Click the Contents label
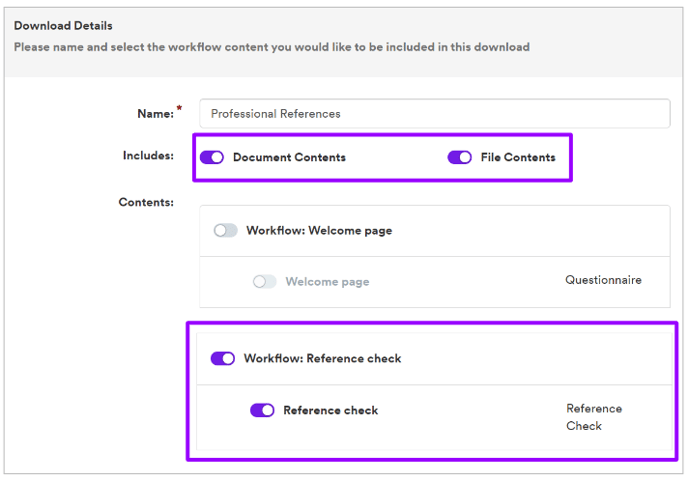Image resolution: width=688 pixels, height=481 pixels. pos(146,202)
